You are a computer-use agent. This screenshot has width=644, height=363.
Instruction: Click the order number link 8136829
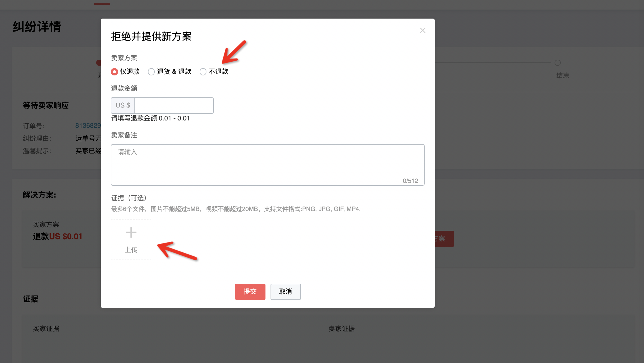pyautogui.click(x=88, y=126)
